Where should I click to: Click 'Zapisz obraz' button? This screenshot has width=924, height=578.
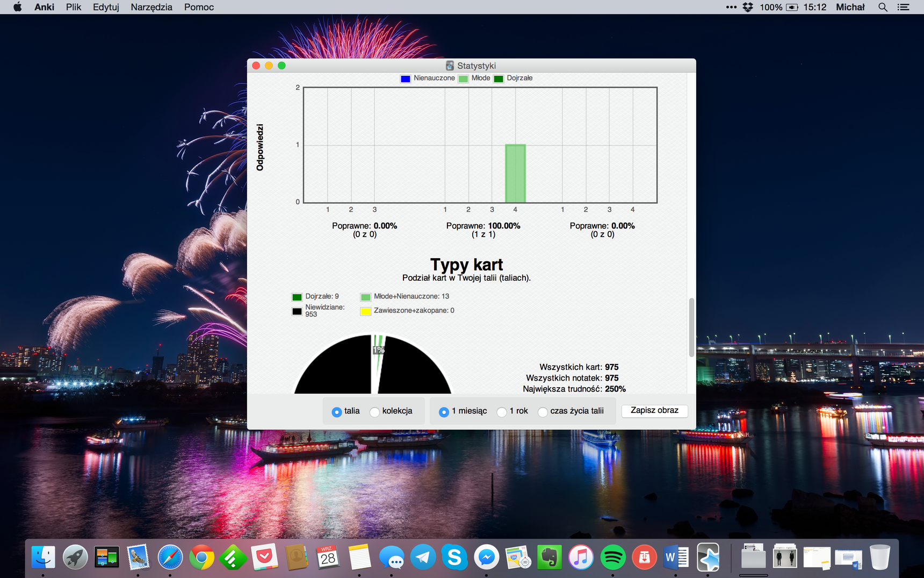(x=654, y=410)
